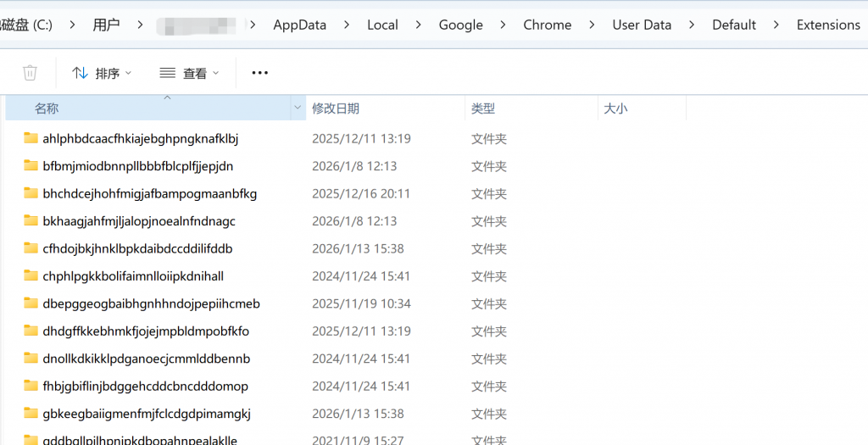Open the 查看 view options menu
868x445 pixels.
click(x=189, y=74)
